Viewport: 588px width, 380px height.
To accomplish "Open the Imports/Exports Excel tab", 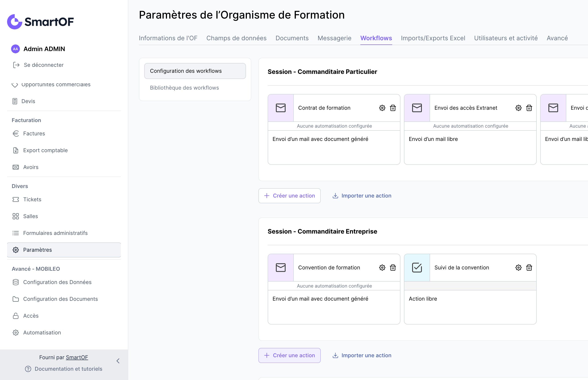I will 433,38.
